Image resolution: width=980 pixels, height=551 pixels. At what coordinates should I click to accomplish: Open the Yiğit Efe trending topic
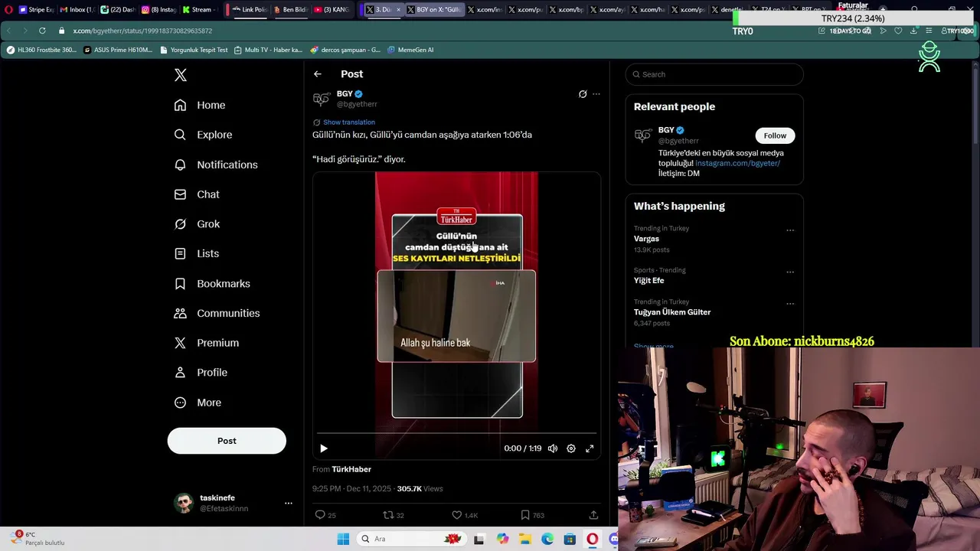point(648,281)
